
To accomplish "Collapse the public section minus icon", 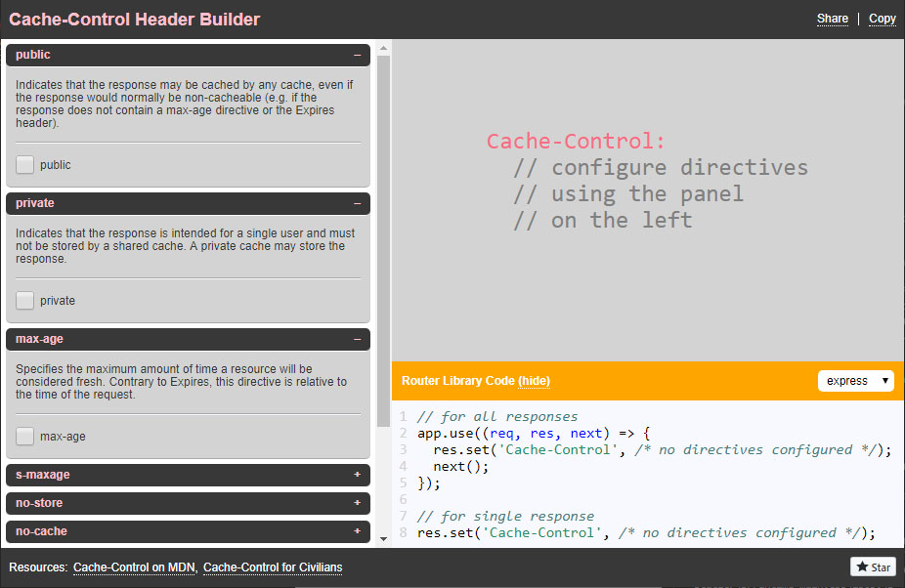I will (x=357, y=56).
